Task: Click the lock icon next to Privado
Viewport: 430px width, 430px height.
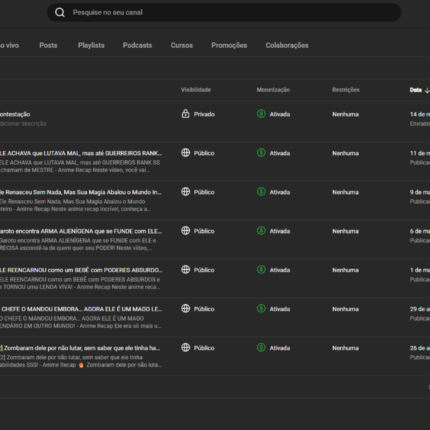Action: 185,114
